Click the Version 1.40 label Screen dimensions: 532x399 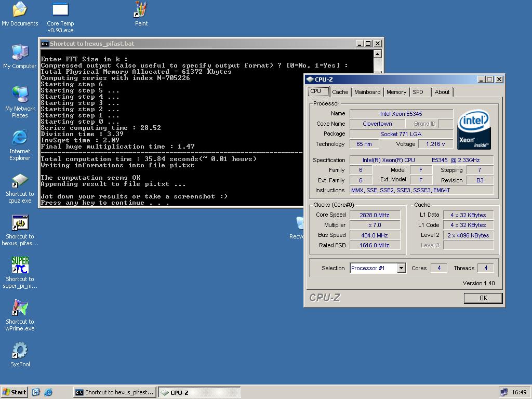click(x=478, y=283)
